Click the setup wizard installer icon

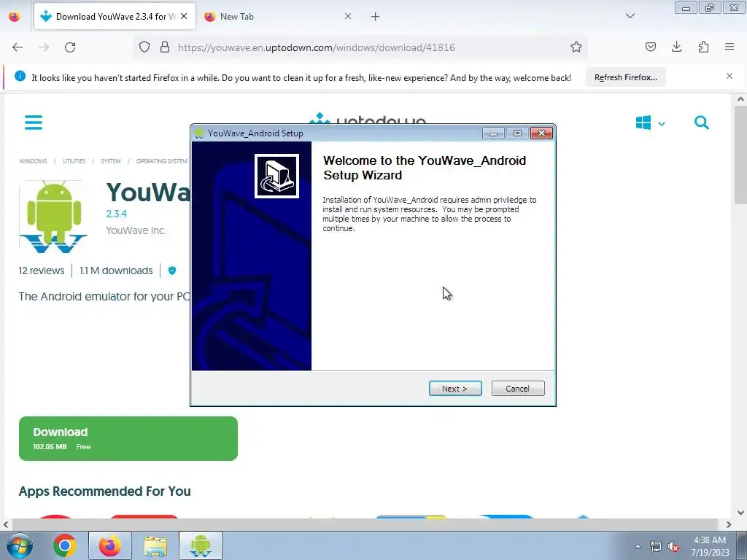pyautogui.click(x=276, y=176)
